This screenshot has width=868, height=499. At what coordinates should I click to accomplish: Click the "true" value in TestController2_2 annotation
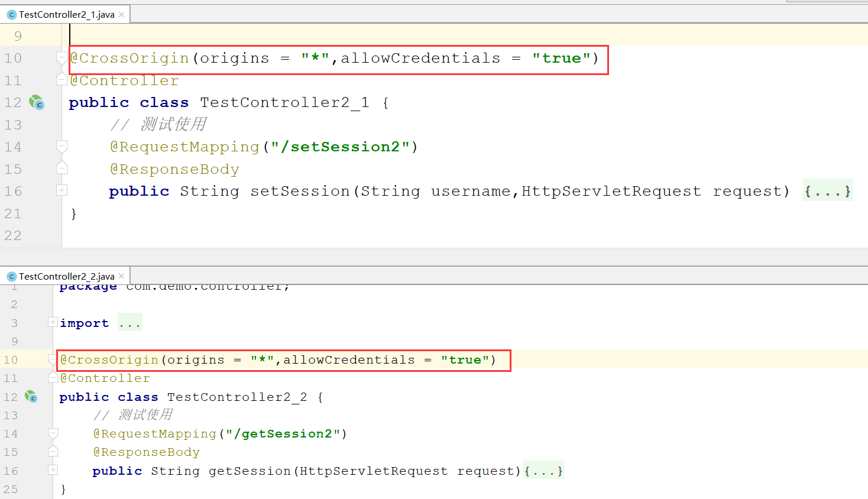click(465, 359)
